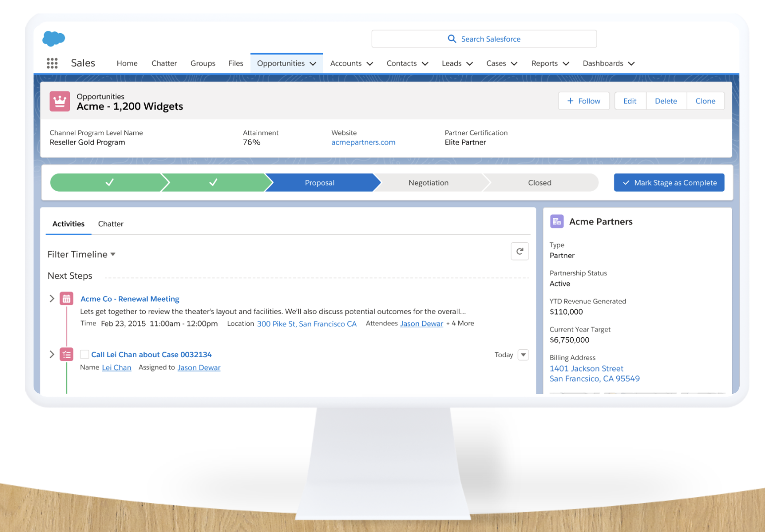
Task: Click the Attainment 76% value
Action: [252, 142]
